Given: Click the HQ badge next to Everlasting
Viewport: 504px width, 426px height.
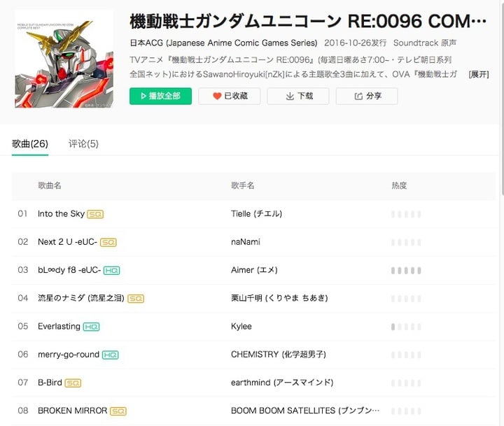Looking at the screenshot, I should coord(91,327).
